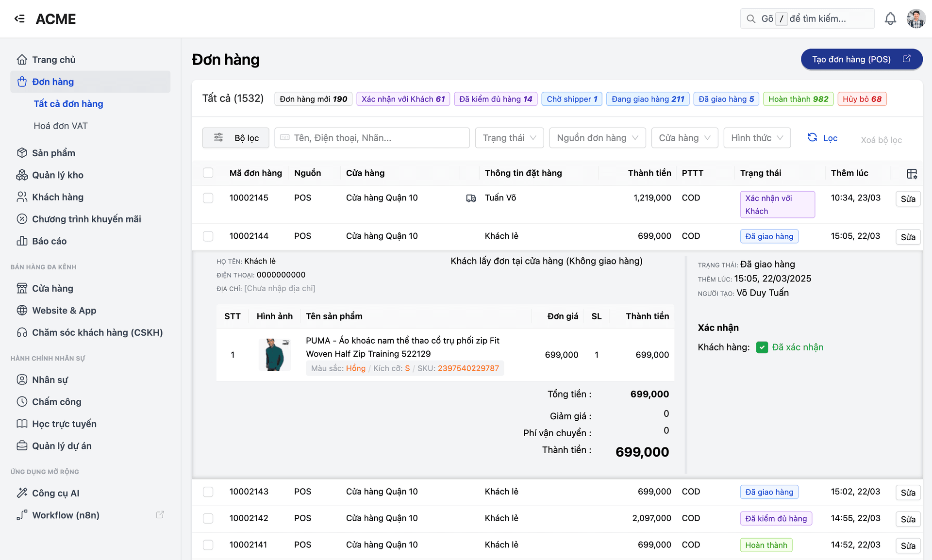The image size is (932, 560).
Task: Open the Hình thức dropdown
Action: tap(756, 138)
